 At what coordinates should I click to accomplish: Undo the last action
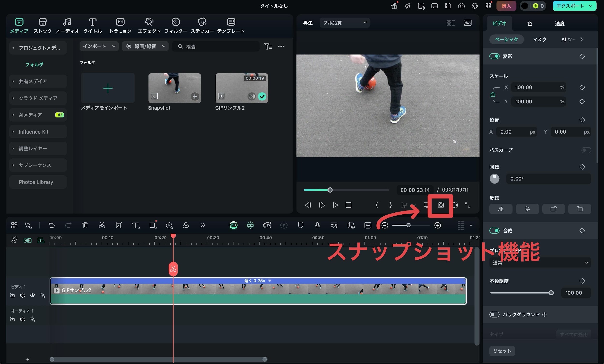(x=51, y=225)
